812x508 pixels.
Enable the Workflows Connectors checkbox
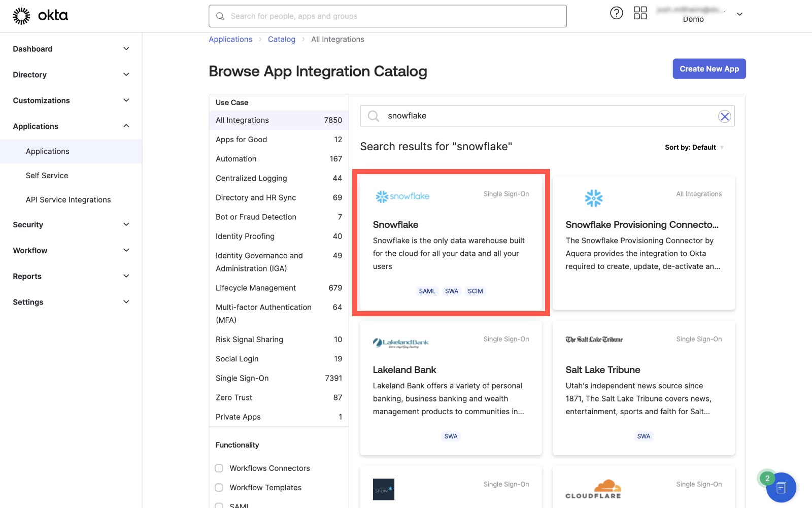[219, 468]
